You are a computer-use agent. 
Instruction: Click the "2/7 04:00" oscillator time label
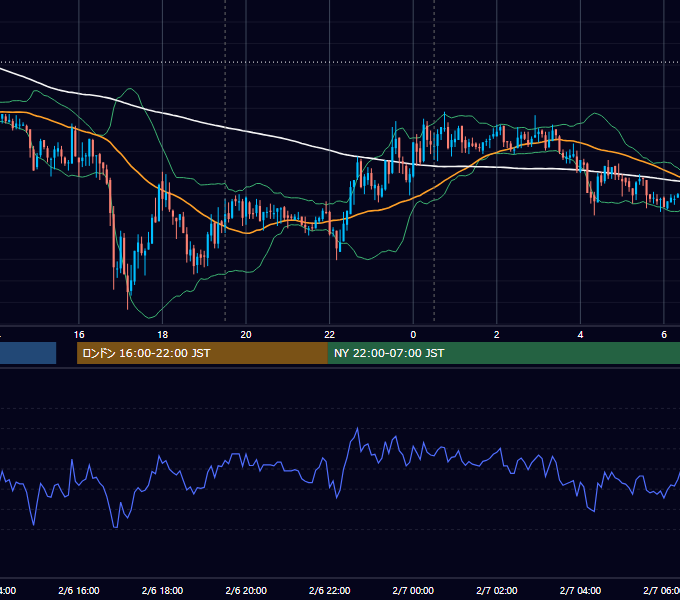coord(580,590)
